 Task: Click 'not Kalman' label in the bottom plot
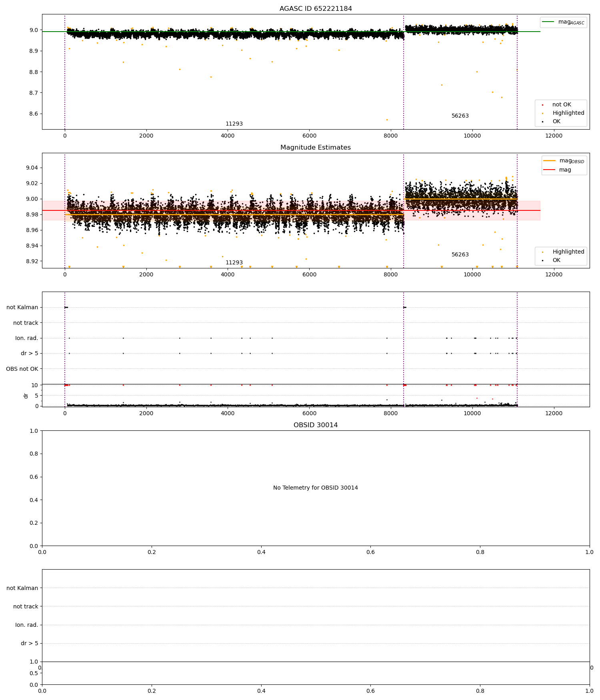point(22,588)
